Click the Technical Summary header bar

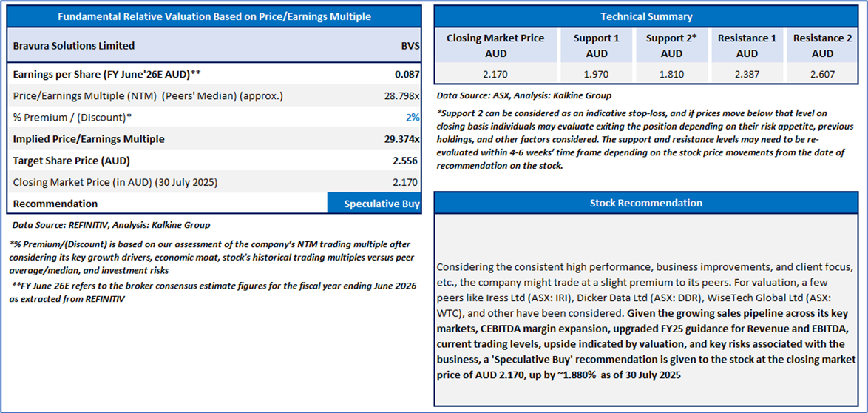point(647,16)
